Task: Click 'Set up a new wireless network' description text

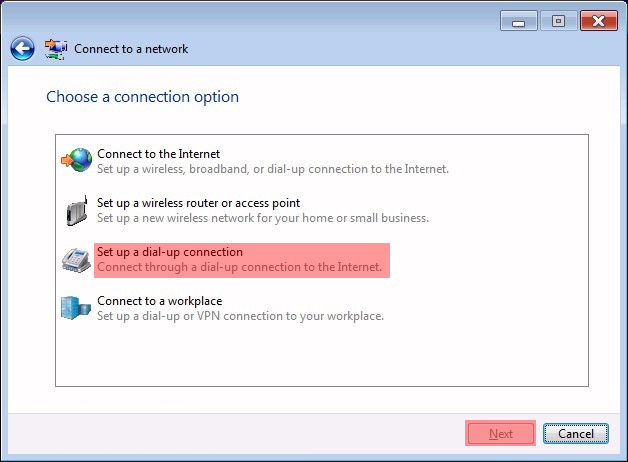Action: coord(263,218)
